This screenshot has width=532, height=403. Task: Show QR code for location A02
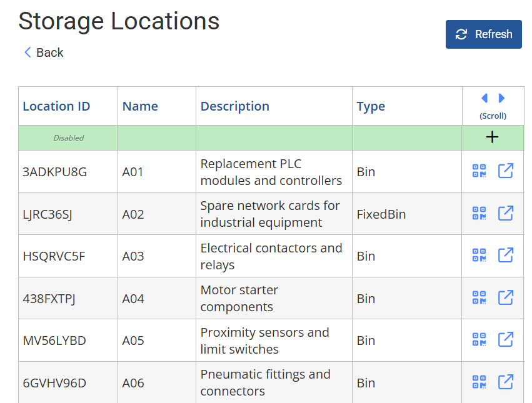[x=479, y=214]
